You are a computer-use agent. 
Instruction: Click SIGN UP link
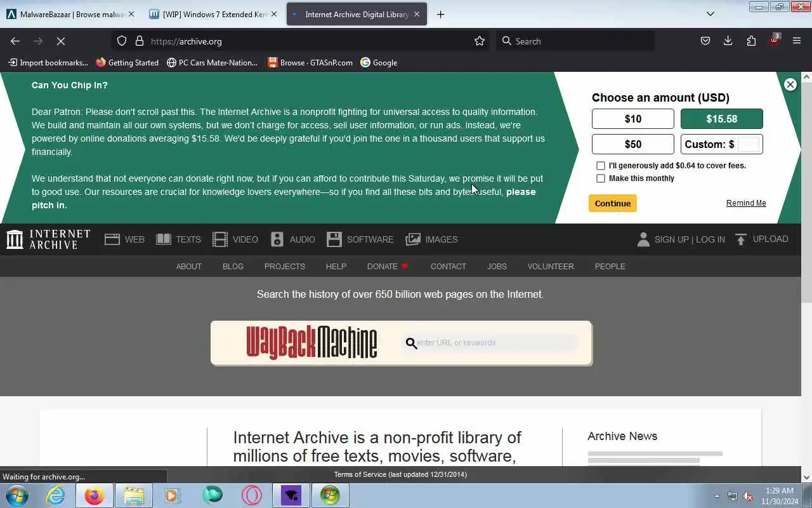672,239
